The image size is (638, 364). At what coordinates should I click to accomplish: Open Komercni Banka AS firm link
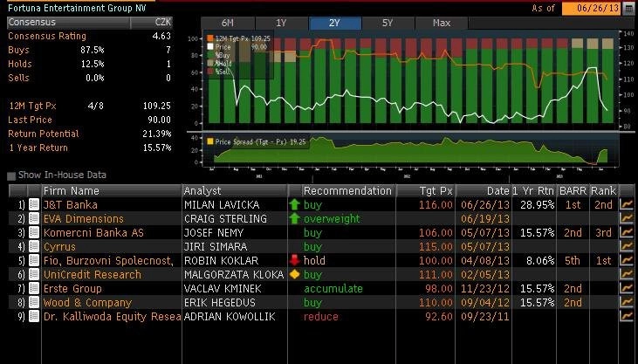(93, 232)
